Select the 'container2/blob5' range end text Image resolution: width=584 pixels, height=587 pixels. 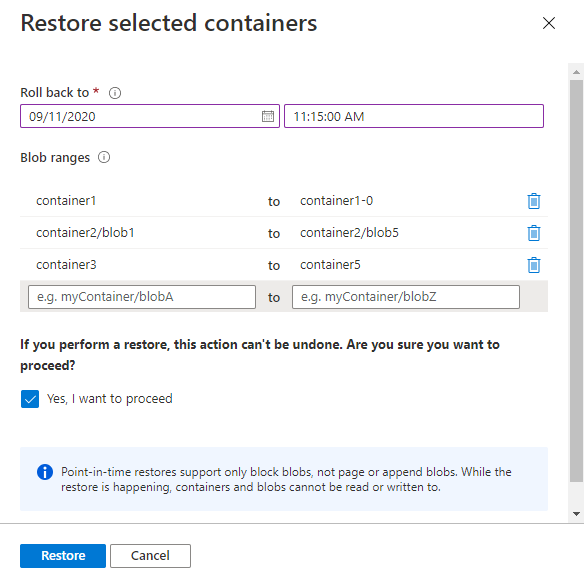click(349, 233)
